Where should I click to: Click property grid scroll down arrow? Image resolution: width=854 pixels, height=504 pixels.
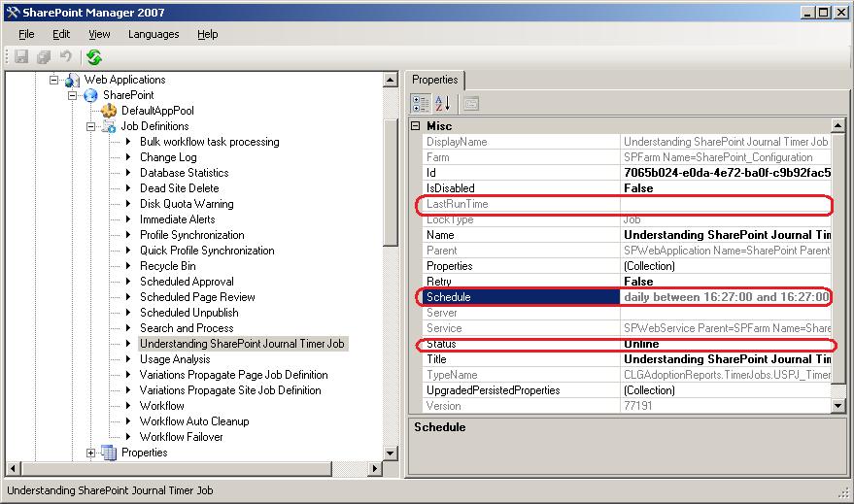(x=838, y=406)
